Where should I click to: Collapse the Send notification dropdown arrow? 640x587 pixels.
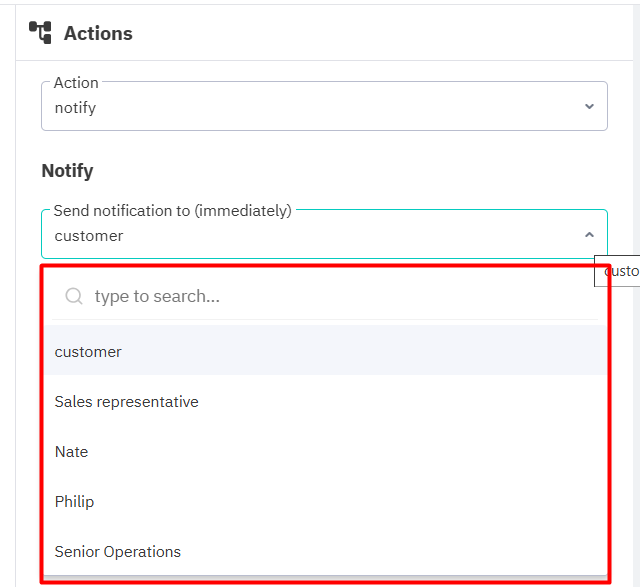click(589, 235)
